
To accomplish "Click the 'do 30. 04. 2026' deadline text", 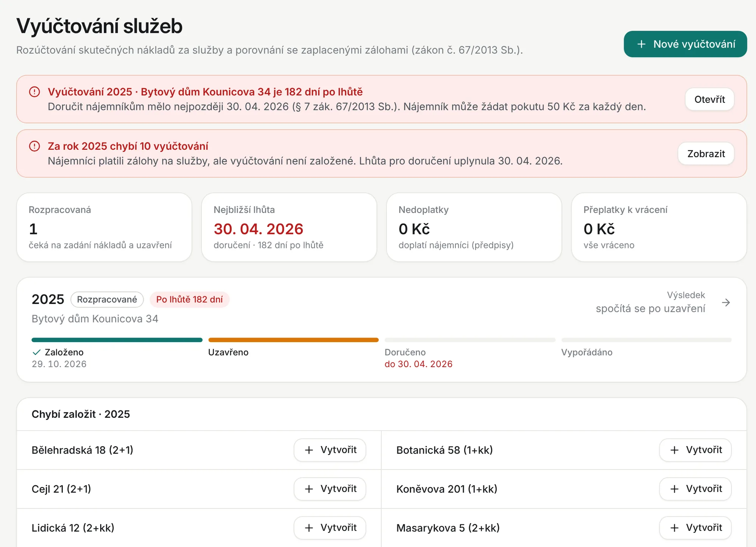I will 418,364.
